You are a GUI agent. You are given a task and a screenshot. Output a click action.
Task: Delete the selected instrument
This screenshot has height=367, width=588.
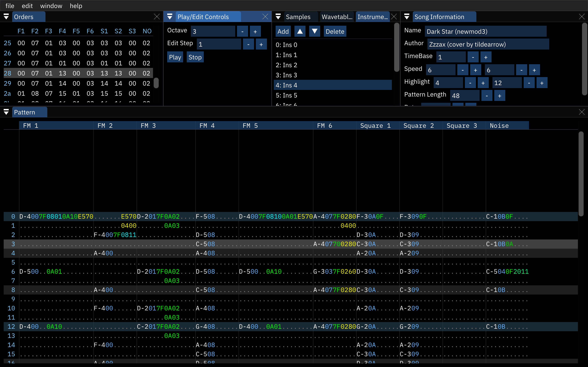(x=335, y=31)
